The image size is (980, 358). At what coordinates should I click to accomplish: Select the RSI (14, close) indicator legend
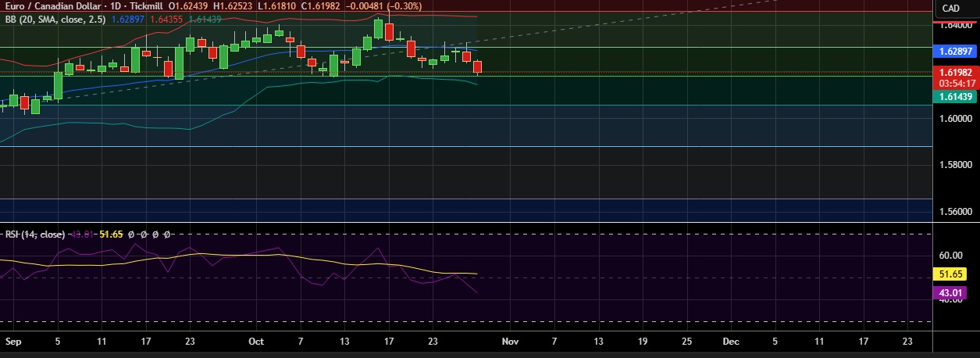[35, 234]
